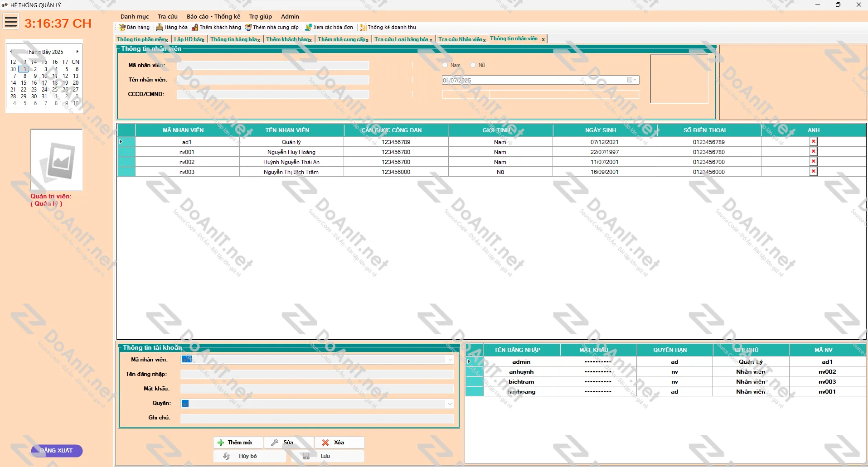Click the Tên nhân viên input field

point(273,80)
